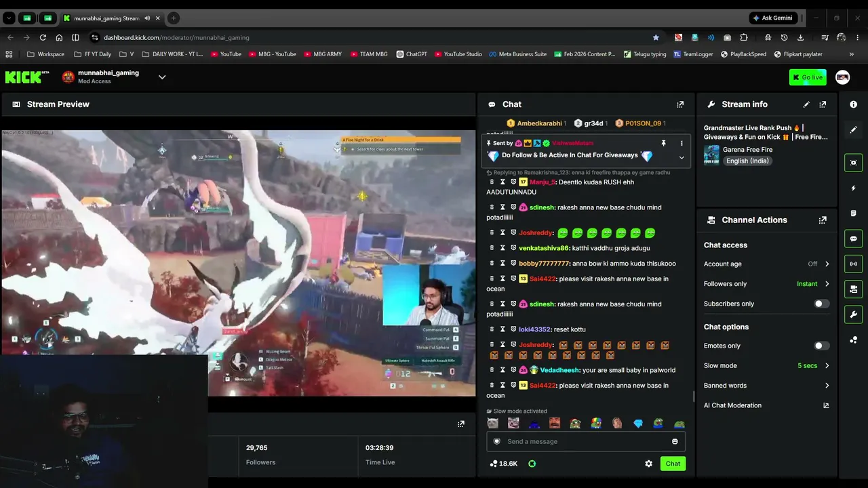
Task: Open the browser downloads icon
Action: [x=801, y=37]
